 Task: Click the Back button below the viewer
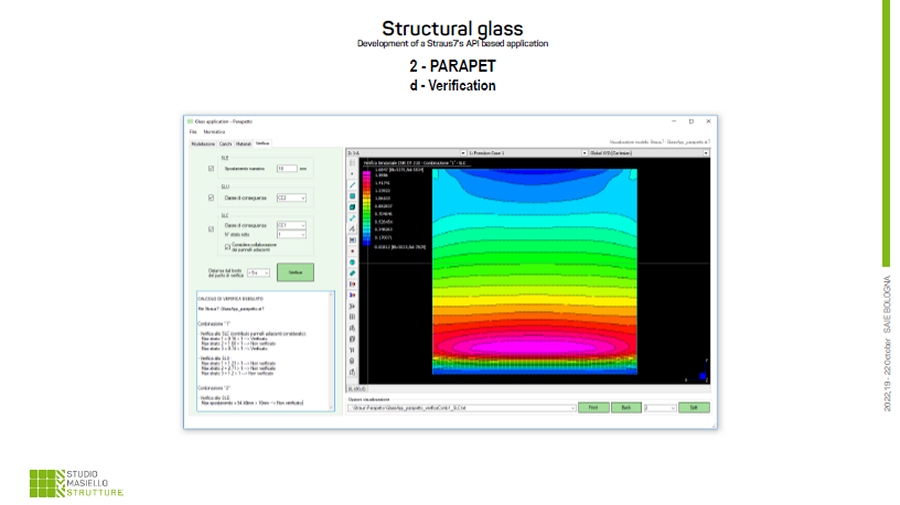pos(625,408)
